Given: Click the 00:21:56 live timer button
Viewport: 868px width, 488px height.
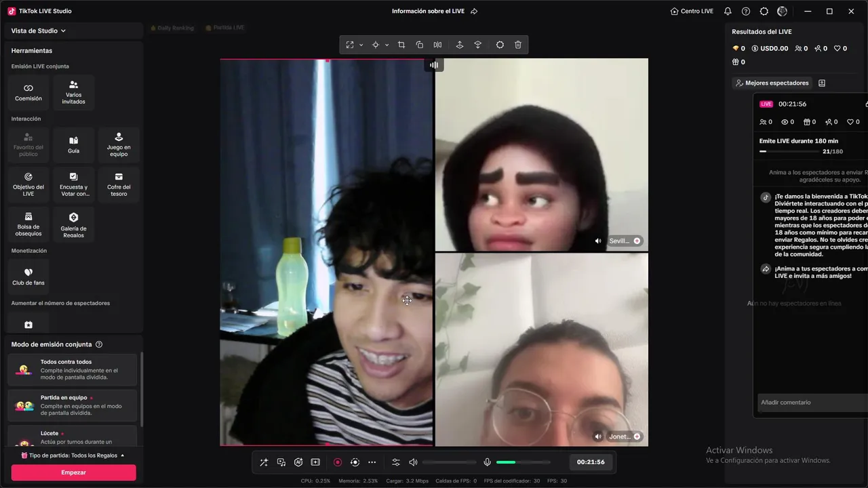Looking at the screenshot, I should (x=591, y=462).
